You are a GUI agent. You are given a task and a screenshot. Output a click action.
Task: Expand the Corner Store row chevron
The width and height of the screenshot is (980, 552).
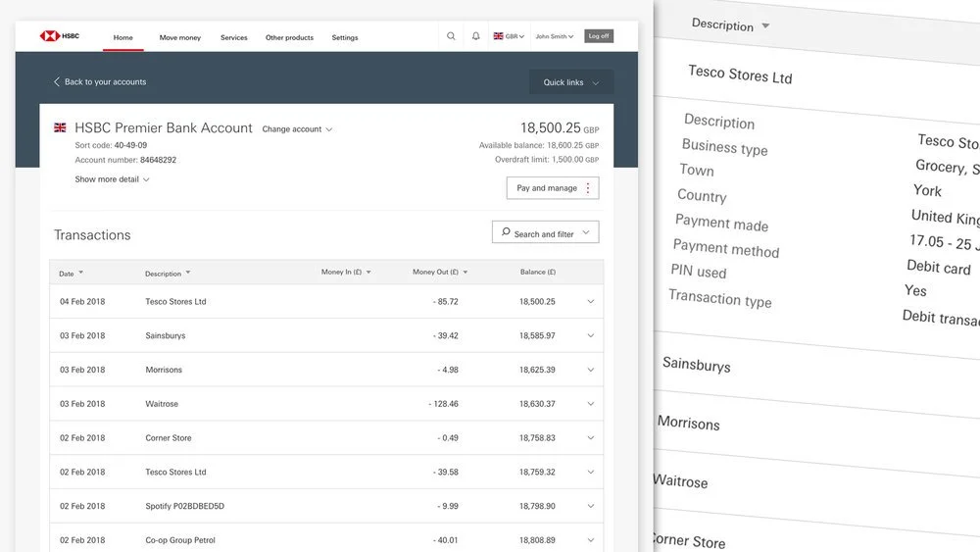(x=591, y=437)
